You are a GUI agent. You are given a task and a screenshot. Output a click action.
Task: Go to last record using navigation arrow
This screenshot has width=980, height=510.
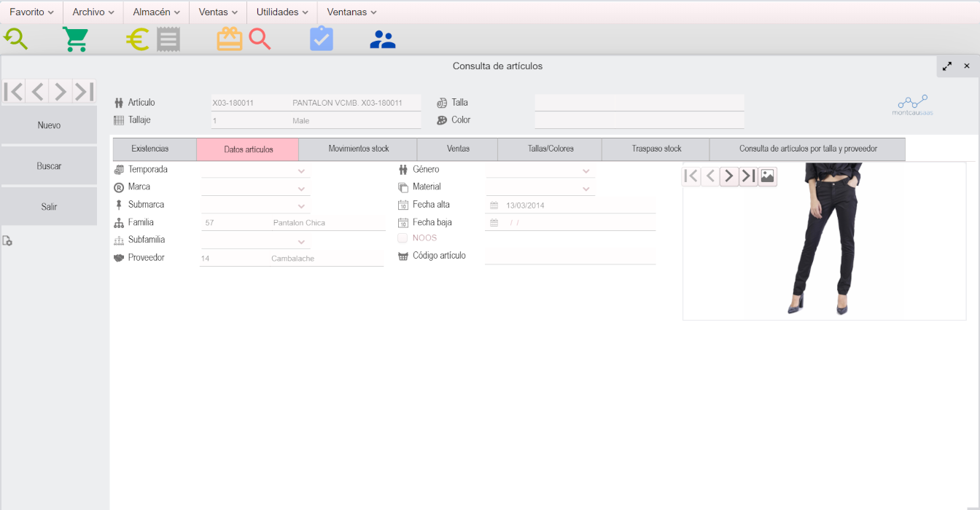pos(85,92)
